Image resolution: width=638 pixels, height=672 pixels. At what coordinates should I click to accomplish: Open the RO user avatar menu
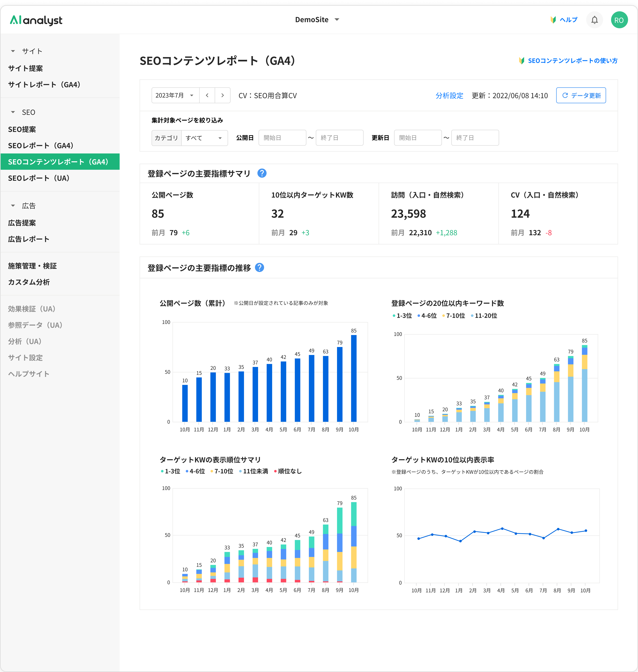click(619, 20)
